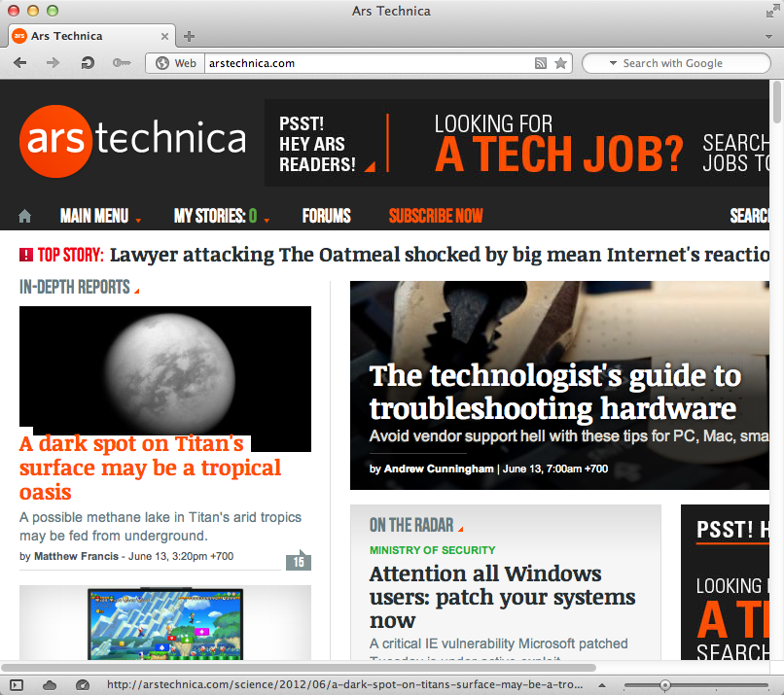The height and width of the screenshot is (695, 784).
Task: Click the page reload icon
Action: coord(87,62)
